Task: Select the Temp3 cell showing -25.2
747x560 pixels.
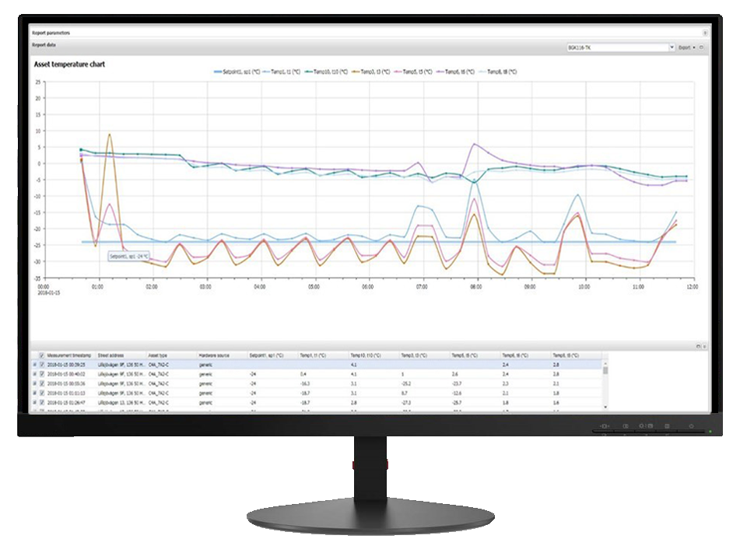Action: coord(406,383)
